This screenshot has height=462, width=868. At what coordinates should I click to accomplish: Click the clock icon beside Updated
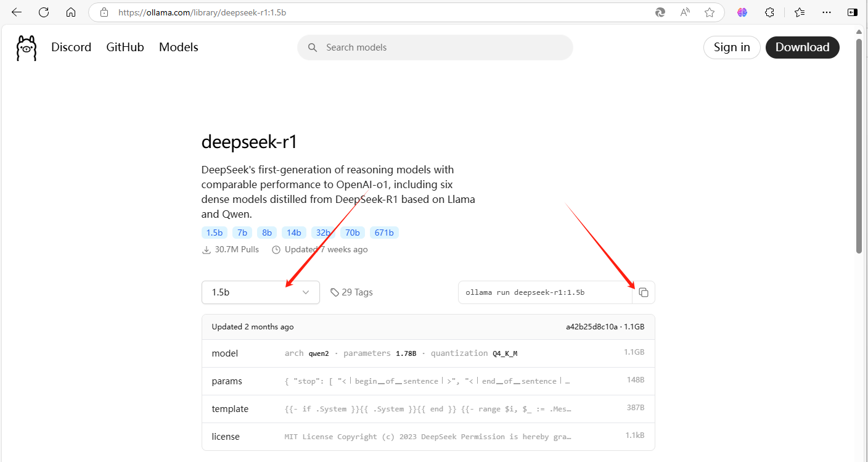click(276, 250)
